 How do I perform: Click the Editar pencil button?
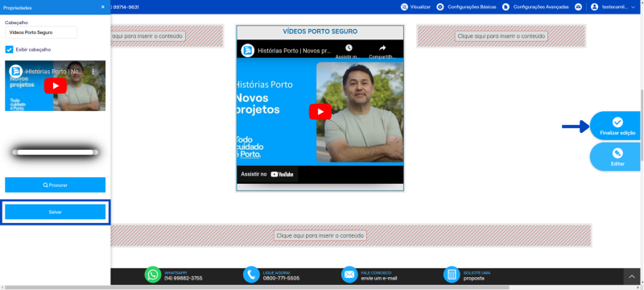(x=616, y=157)
